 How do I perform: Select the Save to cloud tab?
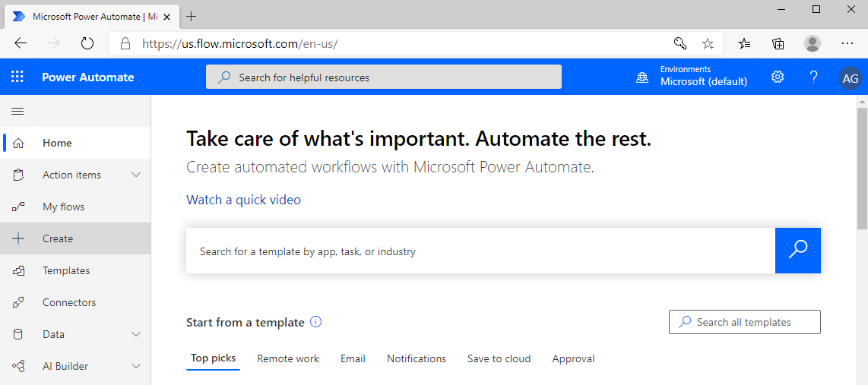[x=499, y=359]
